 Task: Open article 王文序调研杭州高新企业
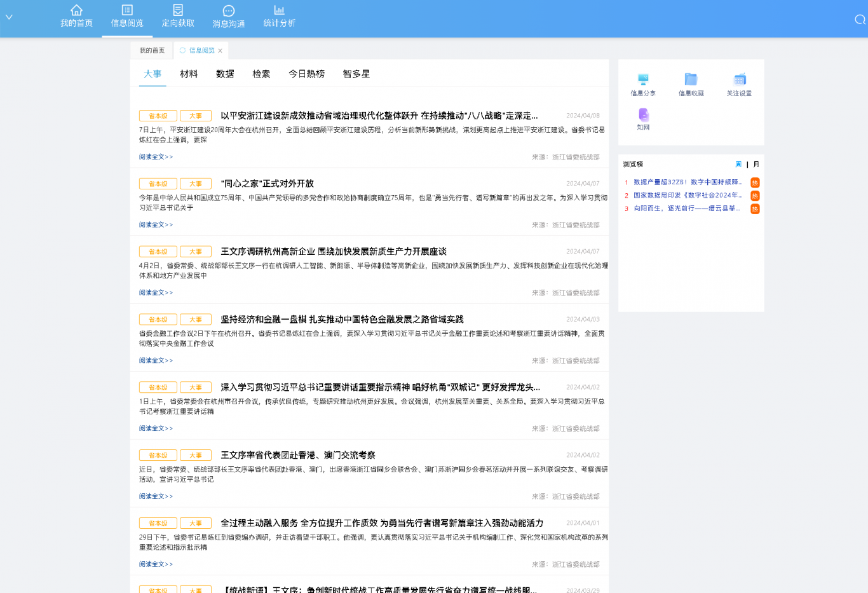(333, 252)
